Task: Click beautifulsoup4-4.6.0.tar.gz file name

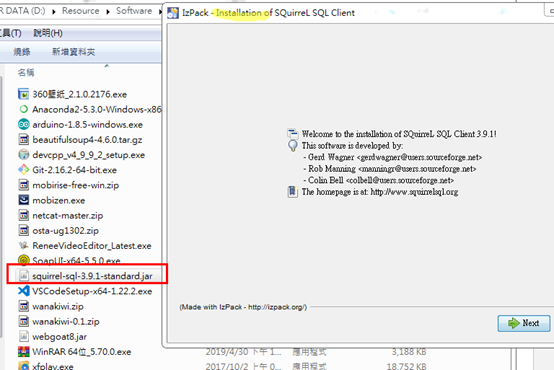Action: tap(87, 140)
